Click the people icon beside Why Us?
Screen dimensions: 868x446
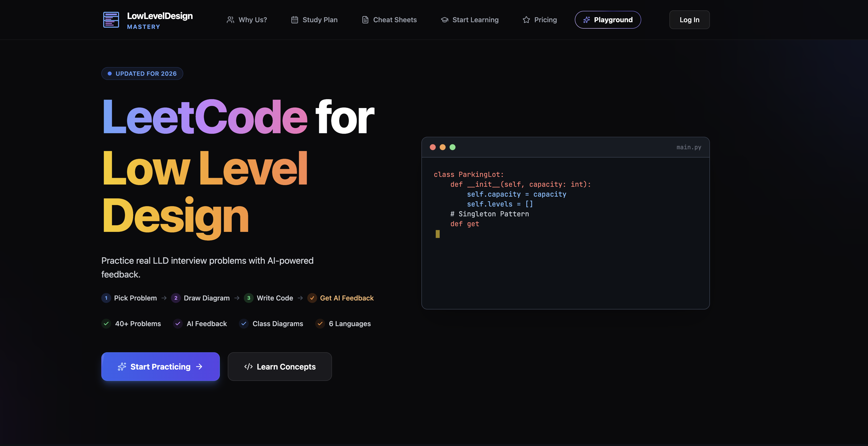[x=230, y=20]
